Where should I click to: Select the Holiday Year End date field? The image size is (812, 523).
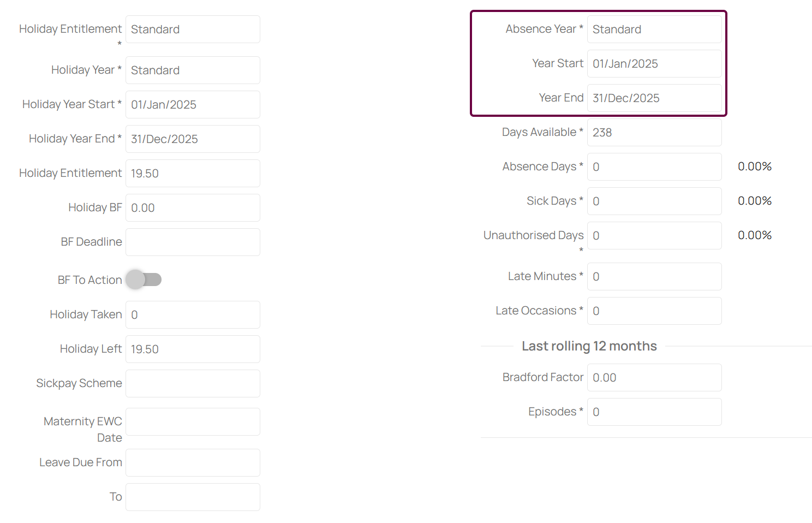(193, 139)
